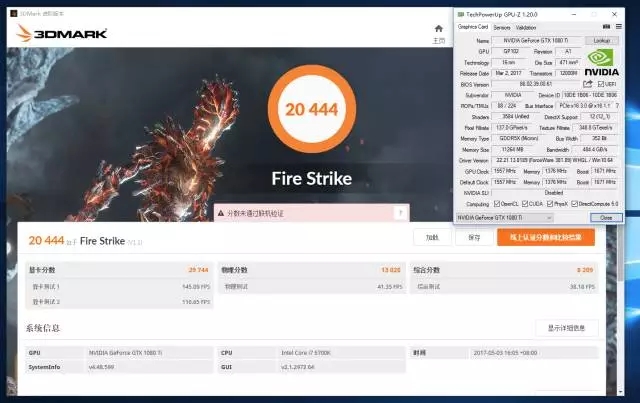Image resolution: width=640 pixels, height=403 pixels.
Task: Click the 保存 save button
Action: (x=474, y=237)
